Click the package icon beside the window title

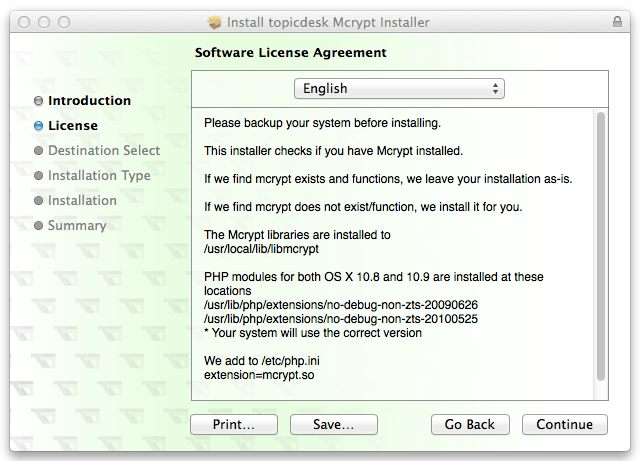pos(215,22)
